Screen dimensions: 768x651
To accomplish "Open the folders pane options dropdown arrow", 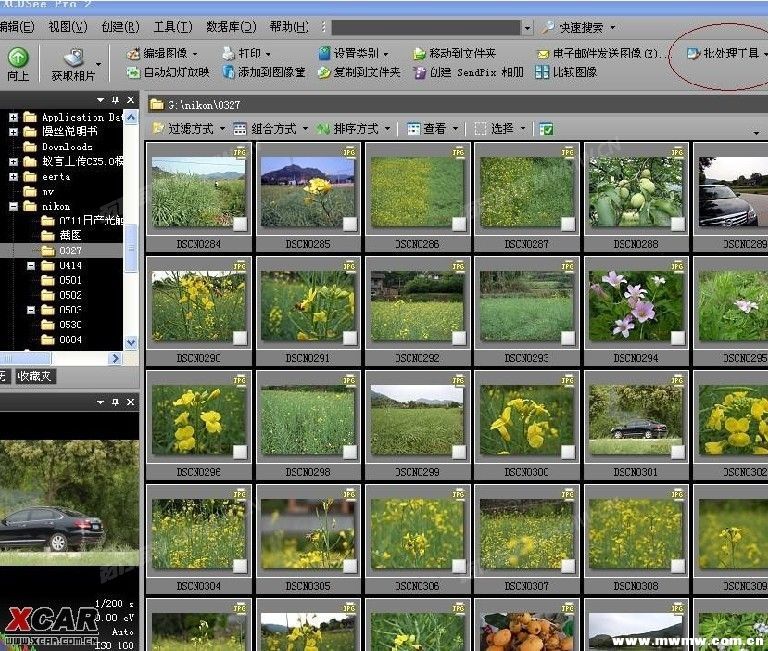I will pos(100,100).
